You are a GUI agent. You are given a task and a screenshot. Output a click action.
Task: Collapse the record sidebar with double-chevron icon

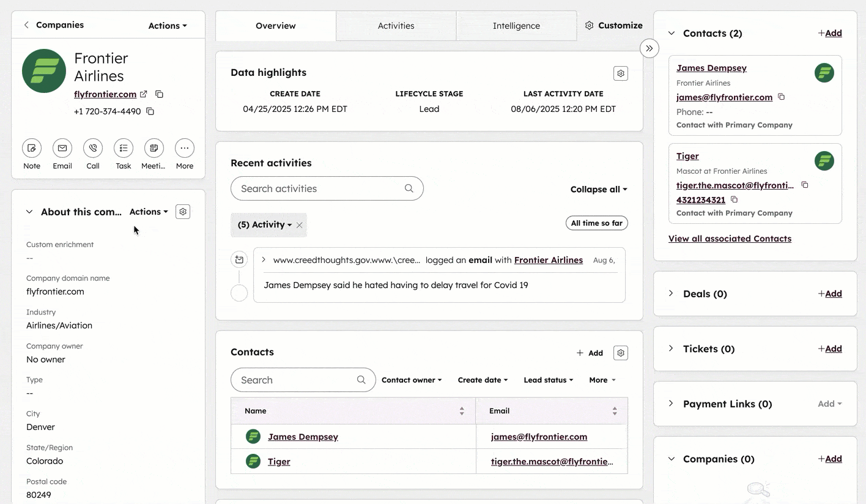point(649,48)
